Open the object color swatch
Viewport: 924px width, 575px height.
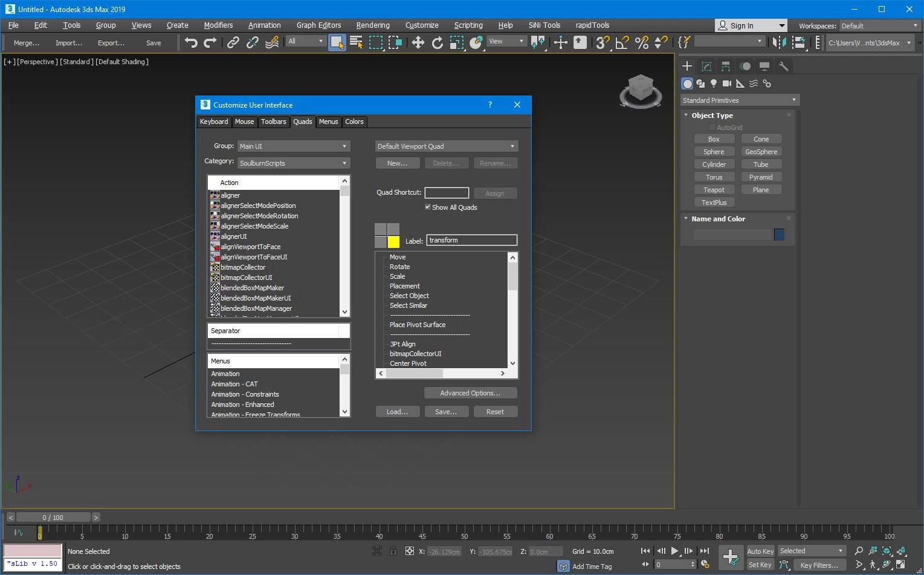(x=779, y=235)
